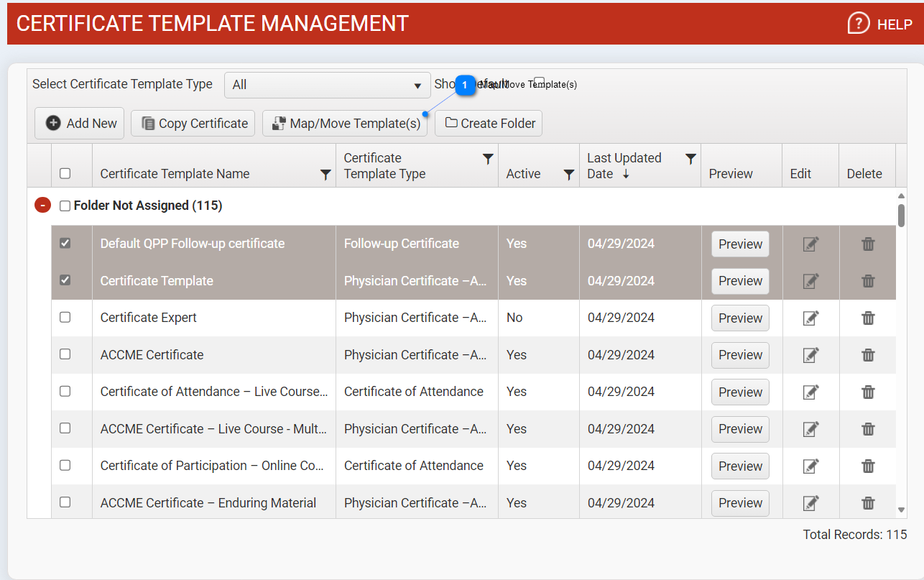Click Create Folder button
Viewport: 924px width, 580px height.
pyautogui.click(x=489, y=124)
